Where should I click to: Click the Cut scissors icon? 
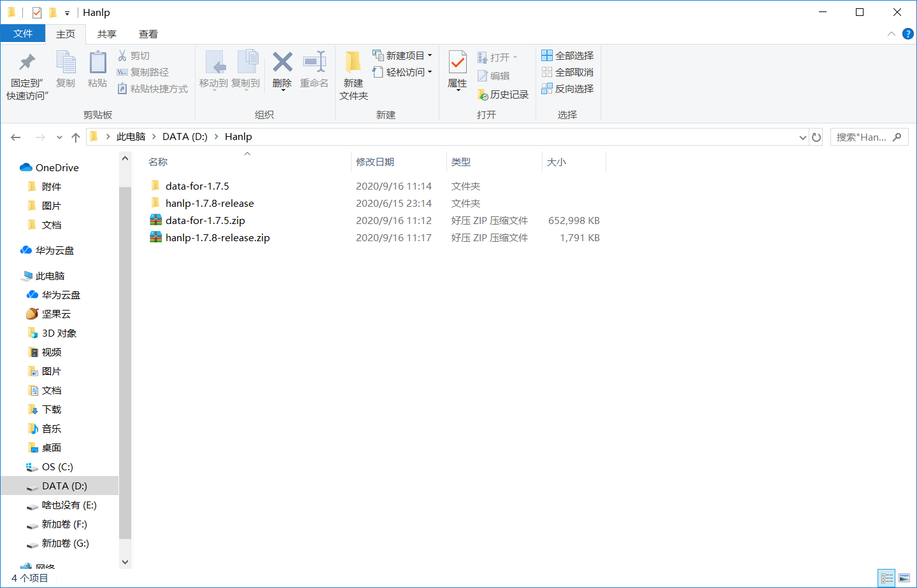pyautogui.click(x=122, y=55)
